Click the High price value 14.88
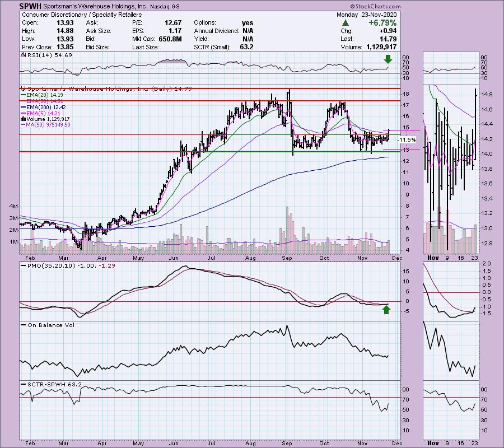 [x=65, y=31]
